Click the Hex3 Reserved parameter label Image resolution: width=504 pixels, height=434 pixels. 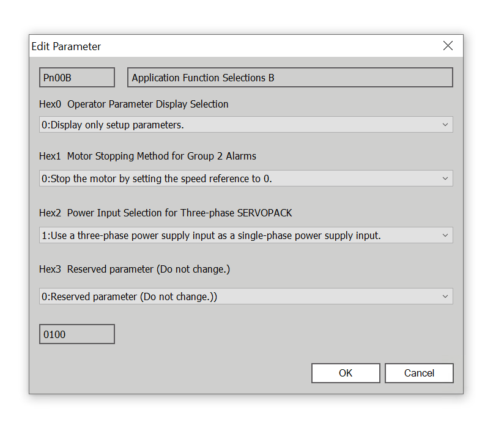[x=134, y=269]
